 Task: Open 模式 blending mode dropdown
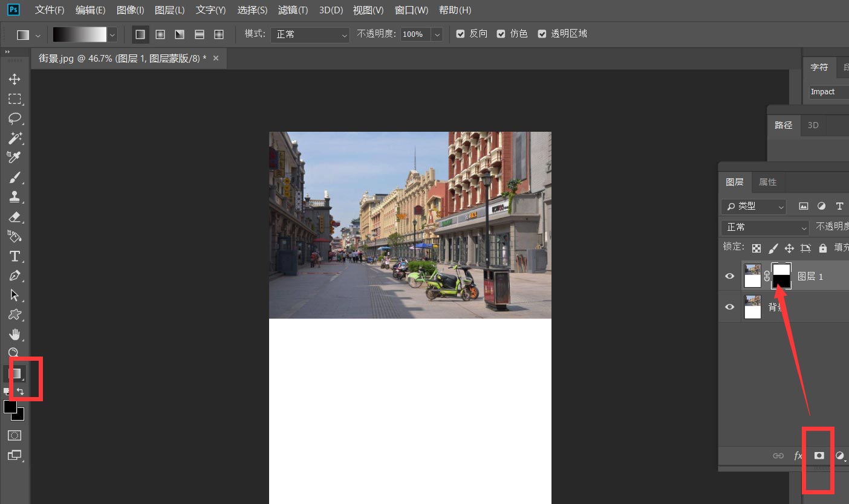pyautogui.click(x=310, y=35)
